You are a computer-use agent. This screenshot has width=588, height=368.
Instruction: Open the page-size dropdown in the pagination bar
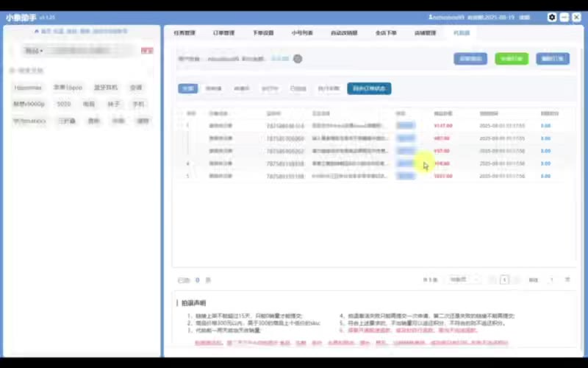(x=458, y=280)
